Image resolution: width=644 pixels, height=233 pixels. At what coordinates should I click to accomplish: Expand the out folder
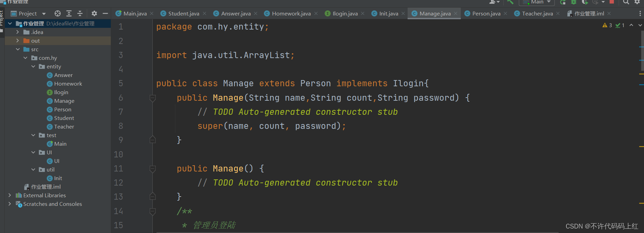[x=17, y=41]
